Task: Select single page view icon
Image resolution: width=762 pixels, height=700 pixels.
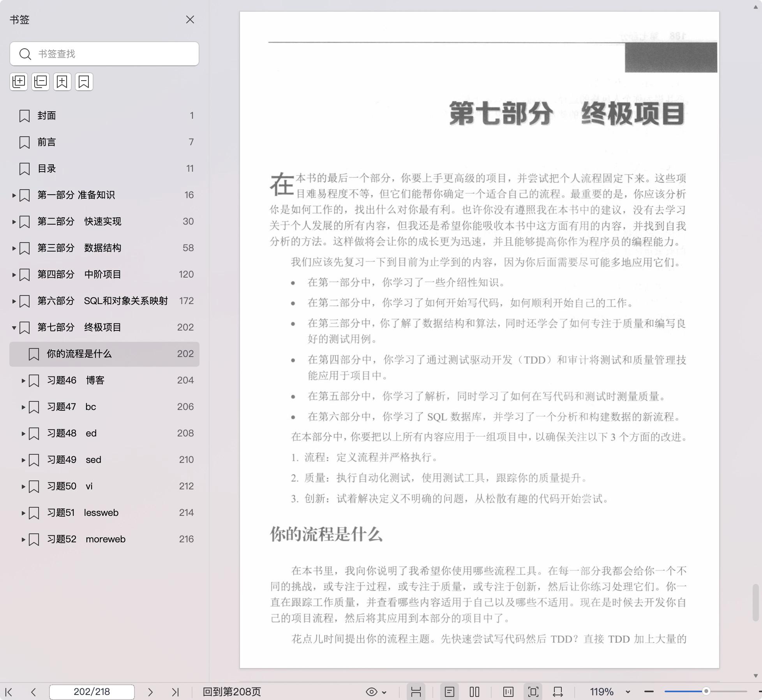Action: tap(450, 692)
